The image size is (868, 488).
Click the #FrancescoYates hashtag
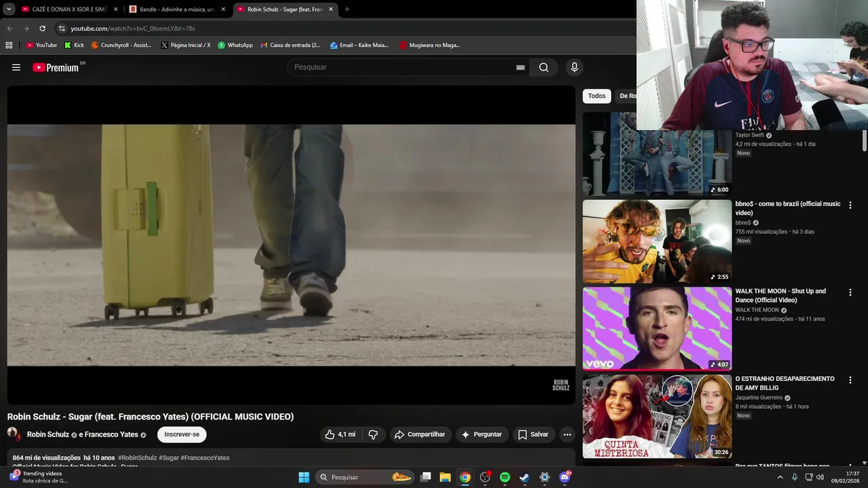click(205, 457)
